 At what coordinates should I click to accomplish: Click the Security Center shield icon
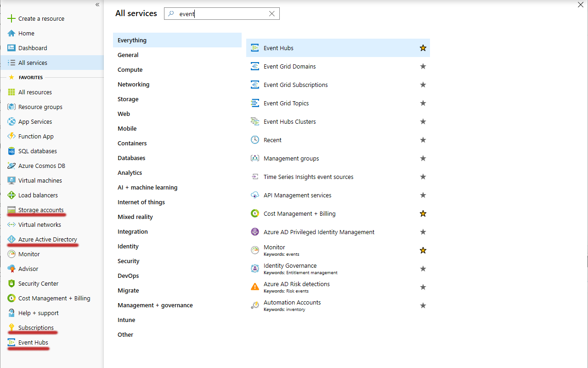(11, 283)
